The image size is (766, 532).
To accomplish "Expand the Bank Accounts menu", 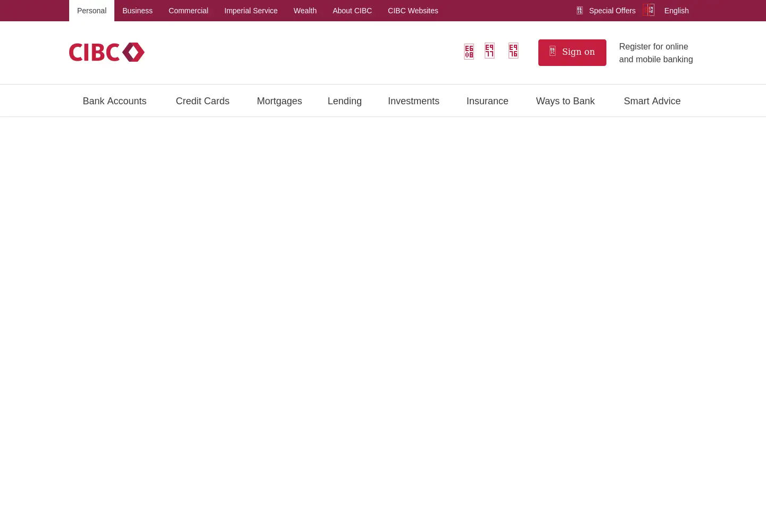I will click(114, 101).
